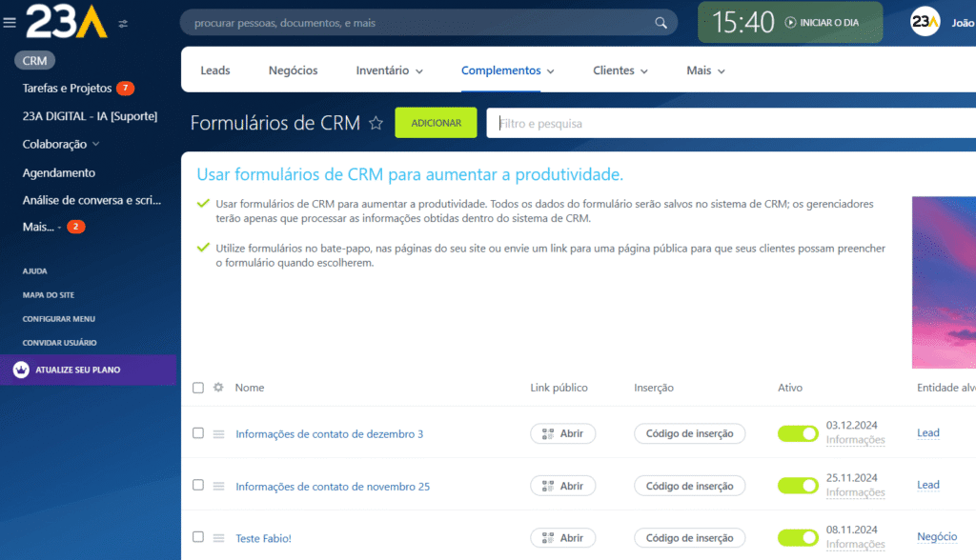
Task: Click the Filtro e pesquisa input field
Action: [724, 123]
